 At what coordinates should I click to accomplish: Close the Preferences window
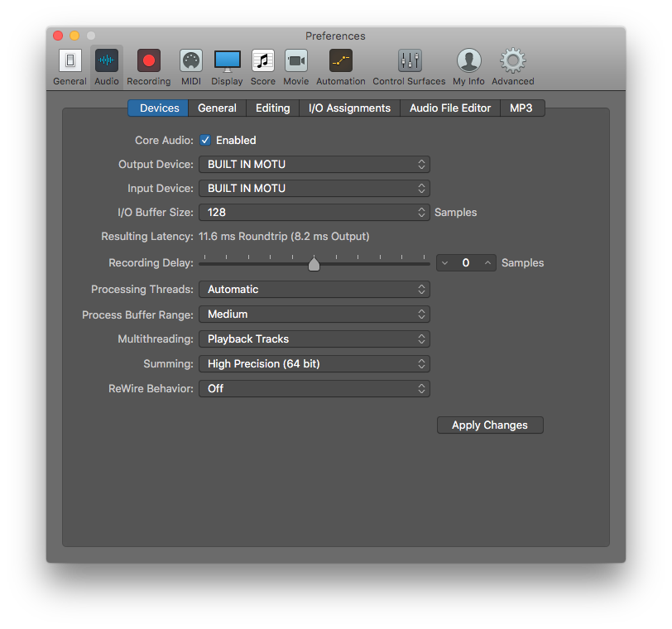pos(58,36)
